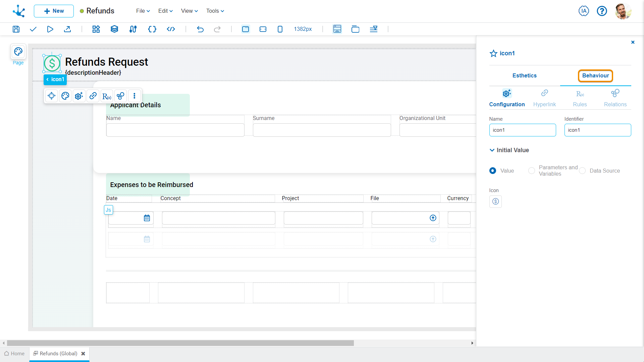Click the play/run preview icon
The image size is (644, 362).
click(50, 29)
